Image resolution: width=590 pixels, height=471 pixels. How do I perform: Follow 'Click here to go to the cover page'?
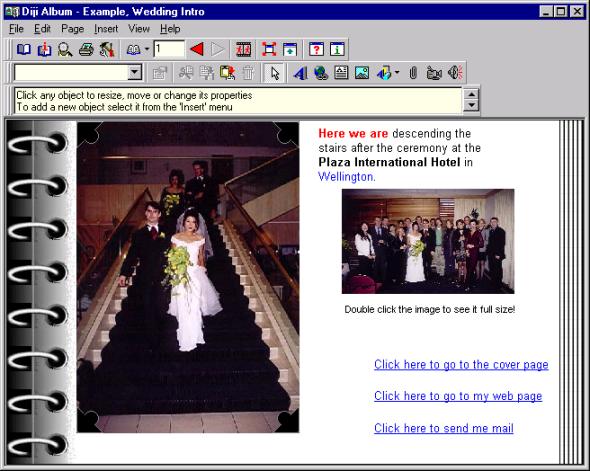461,365
